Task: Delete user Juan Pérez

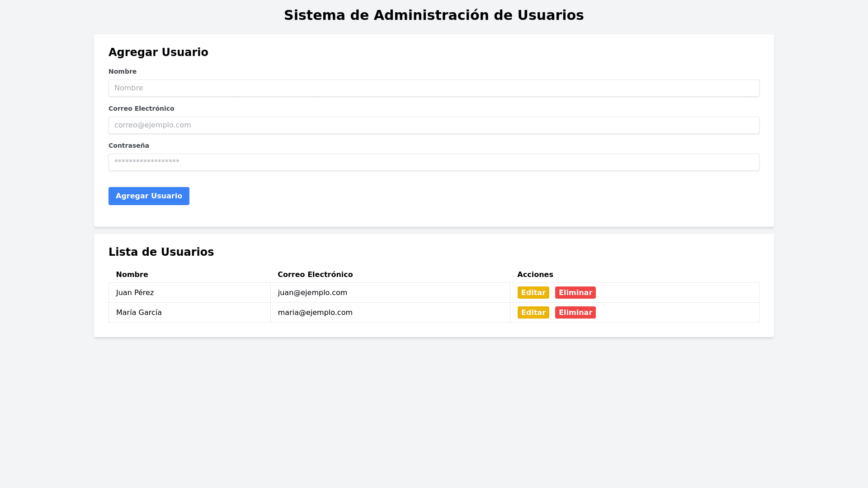Action: (x=575, y=293)
